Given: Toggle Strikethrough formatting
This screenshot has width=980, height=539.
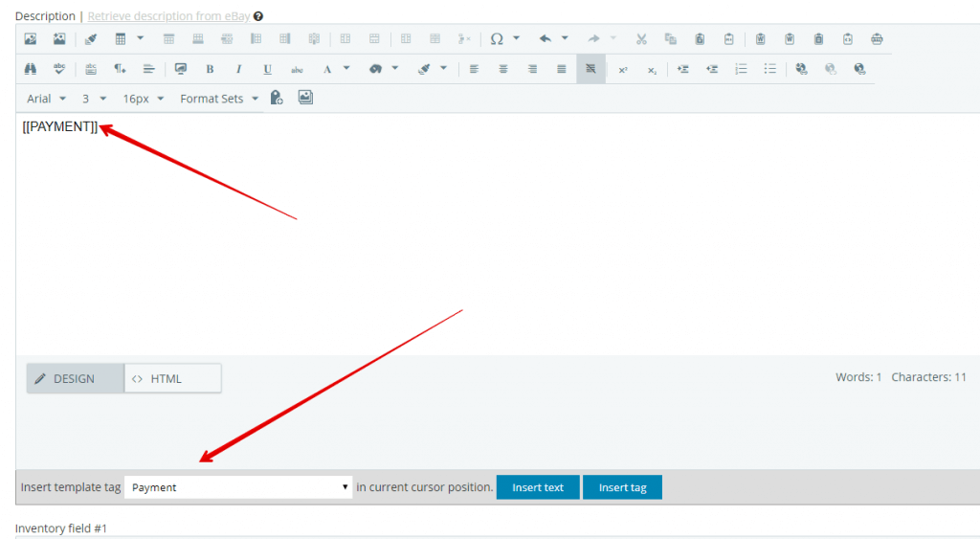Looking at the screenshot, I should tap(297, 69).
